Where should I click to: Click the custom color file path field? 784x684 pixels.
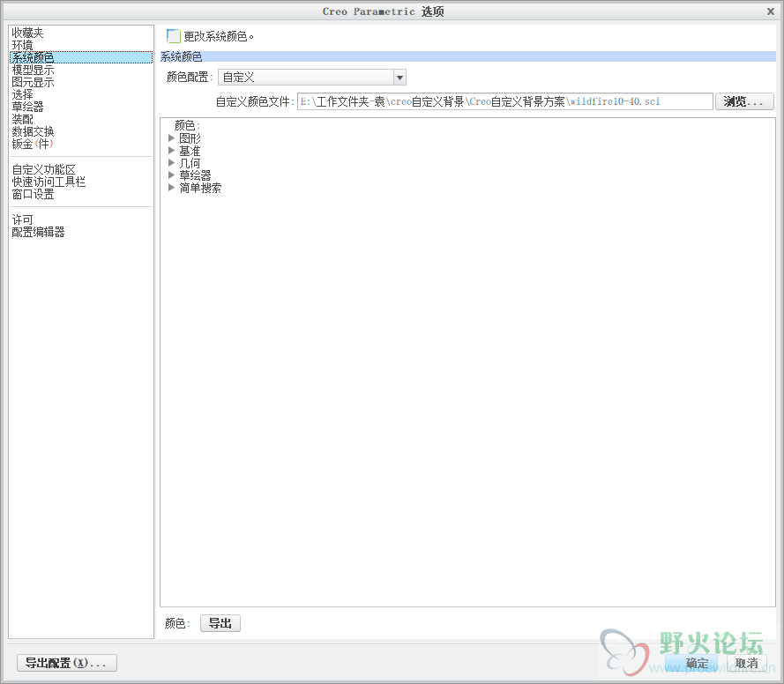click(505, 101)
